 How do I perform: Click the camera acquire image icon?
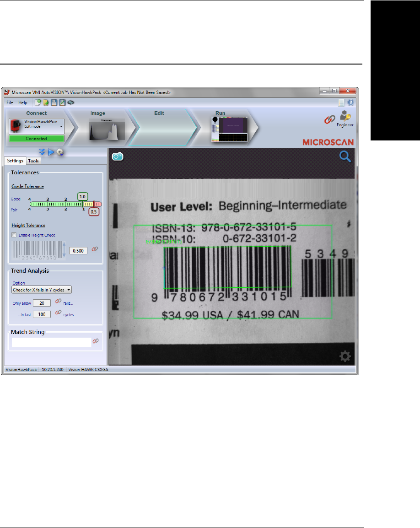click(x=118, y=156)
